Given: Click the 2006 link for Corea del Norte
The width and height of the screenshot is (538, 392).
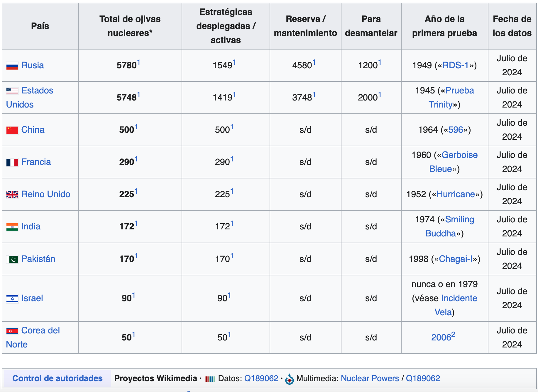Looking at the screenshot, I should pyautogui.click(x=441, y=338).
